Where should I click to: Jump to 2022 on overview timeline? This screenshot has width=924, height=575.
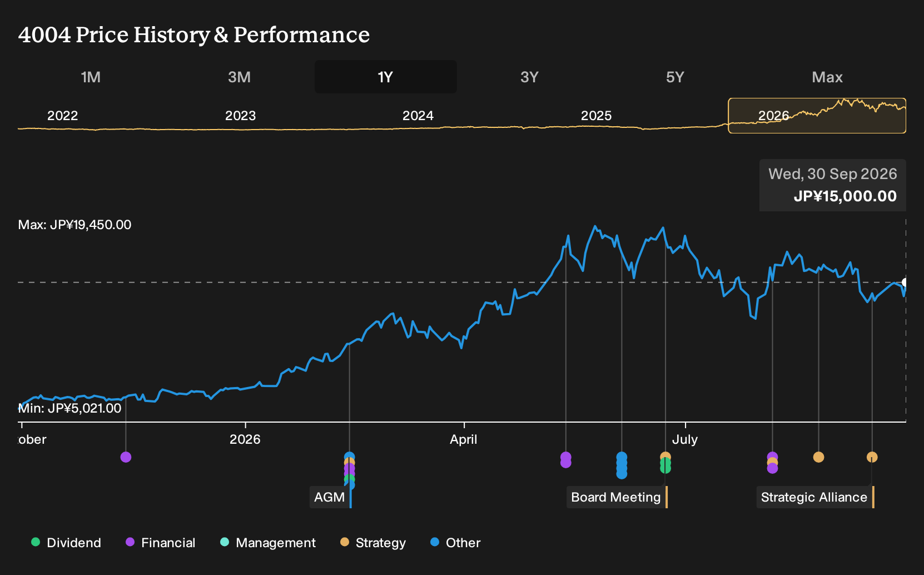(62, 116)
